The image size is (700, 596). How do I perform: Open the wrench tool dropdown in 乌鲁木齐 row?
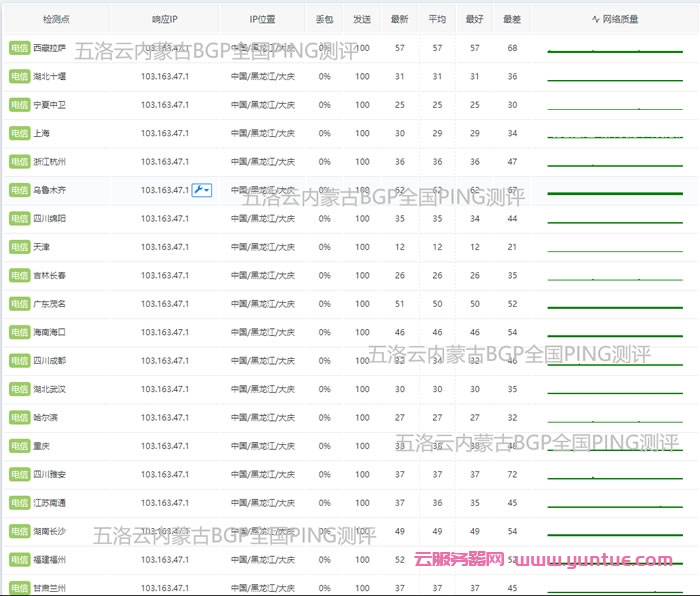pyautogui.click(x=201, y=190)
